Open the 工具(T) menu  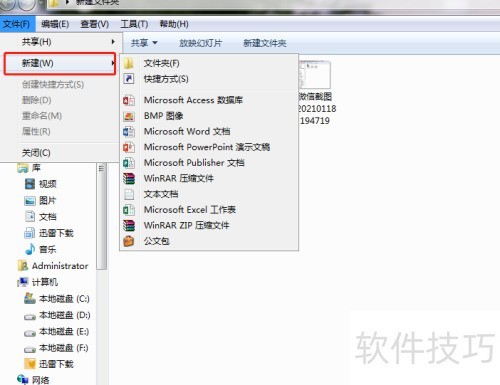(134, 24)
